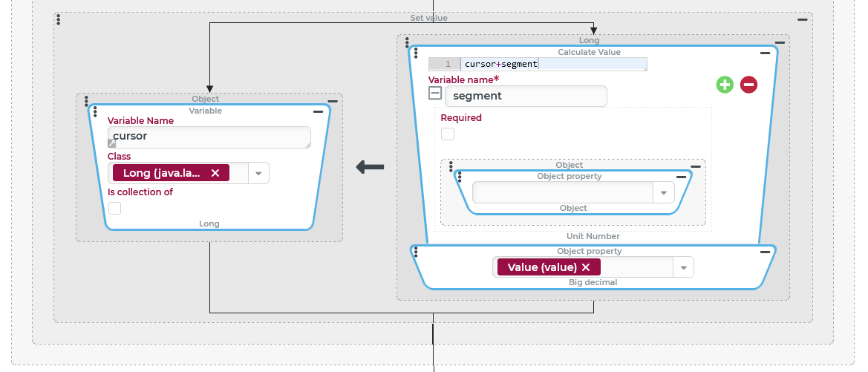Click the Unit Number label
Viewport: 868px width, 372px height.
[593, 236]
